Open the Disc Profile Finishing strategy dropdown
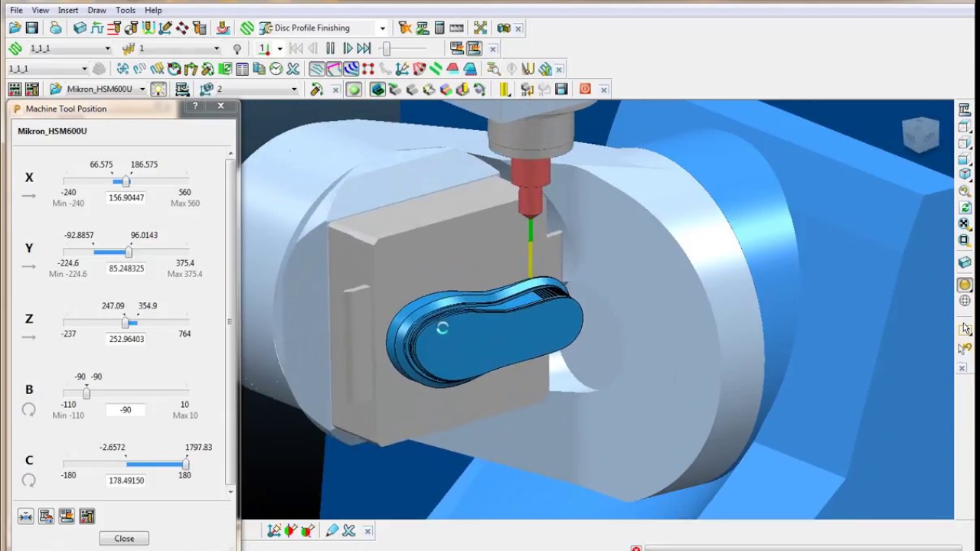 tap(383, 28)
